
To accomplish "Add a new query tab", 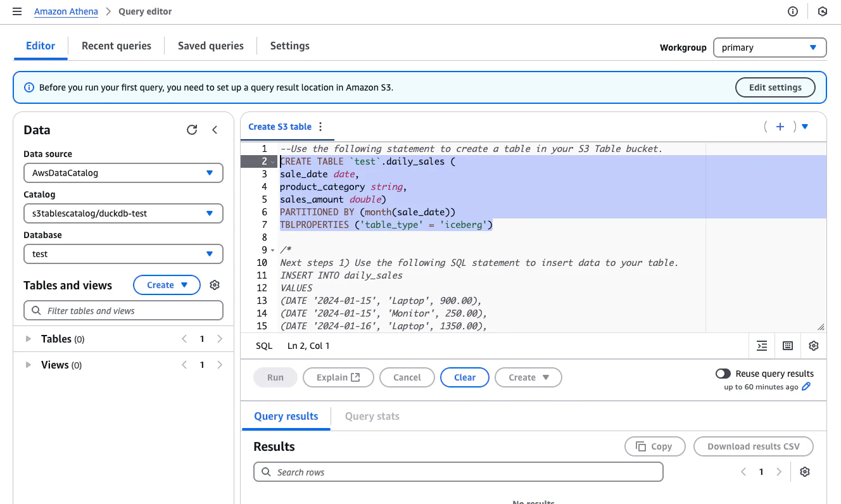I will pos(780,127).
